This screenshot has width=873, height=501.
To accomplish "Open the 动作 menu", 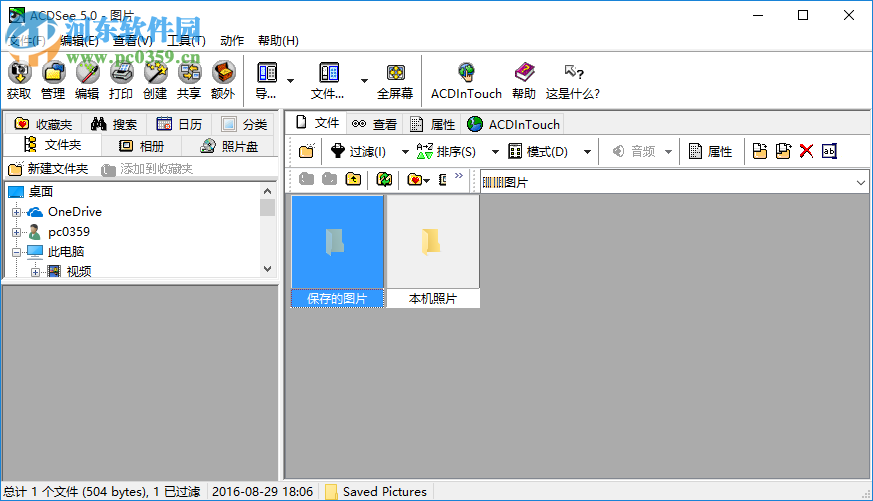I will [232, 41].
